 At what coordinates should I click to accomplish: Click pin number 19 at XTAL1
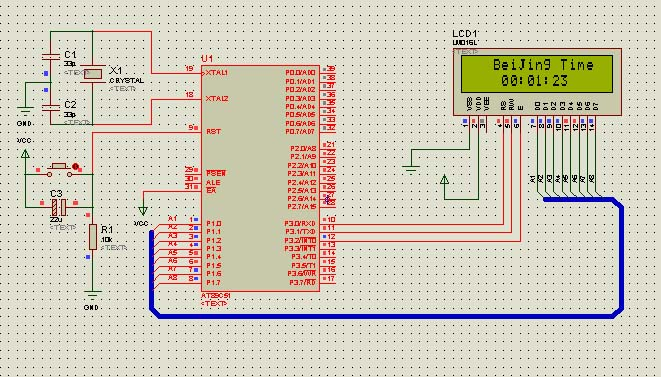click(x=189, y=69)
